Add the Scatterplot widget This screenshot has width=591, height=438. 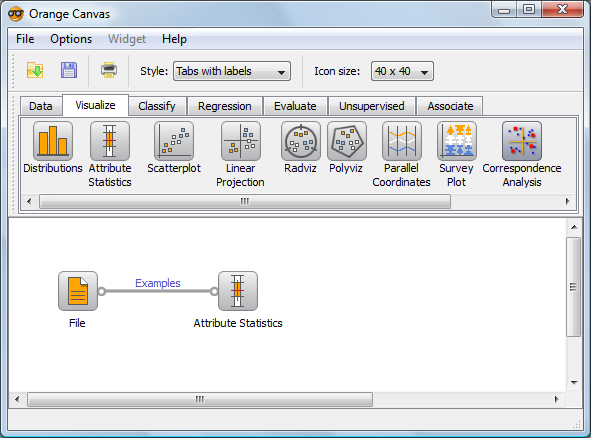(x=174, y=141)
